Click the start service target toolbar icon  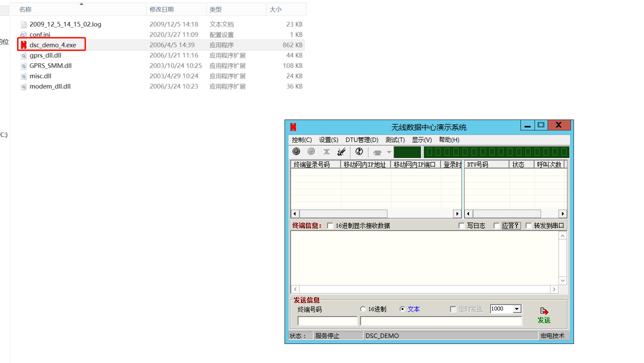(296, 151)
